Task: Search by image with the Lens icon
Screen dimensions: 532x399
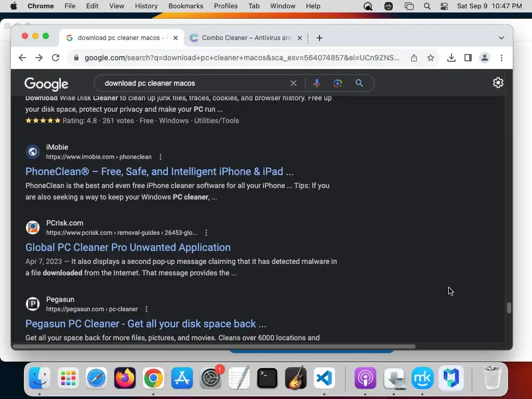Action: click(x=338, y=83)
